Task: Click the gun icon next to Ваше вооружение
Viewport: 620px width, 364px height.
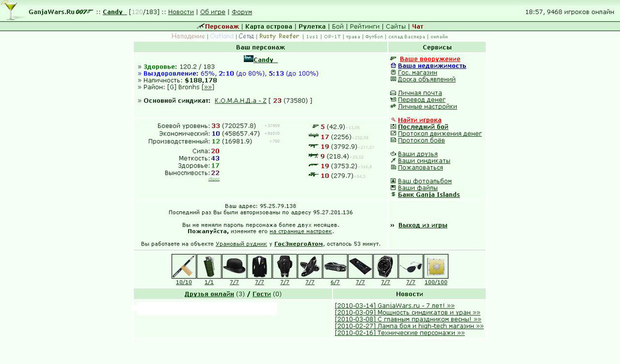Action: pos(393,59)
